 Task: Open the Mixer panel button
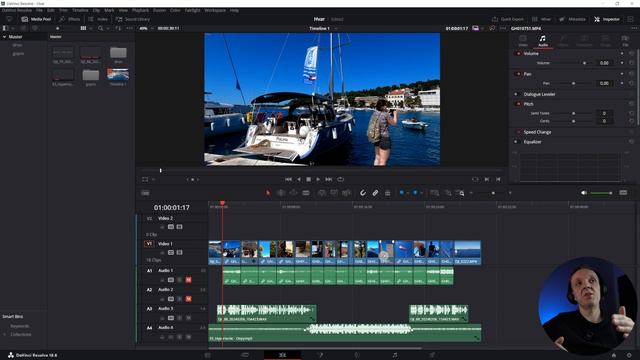pyautogui.click(x=542, y=19)
